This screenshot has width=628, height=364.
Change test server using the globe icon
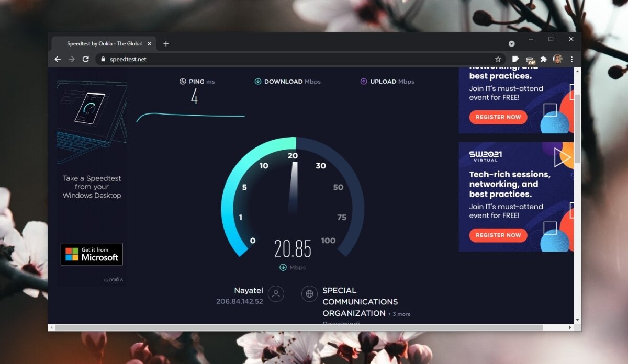click(x=308, y=294)
